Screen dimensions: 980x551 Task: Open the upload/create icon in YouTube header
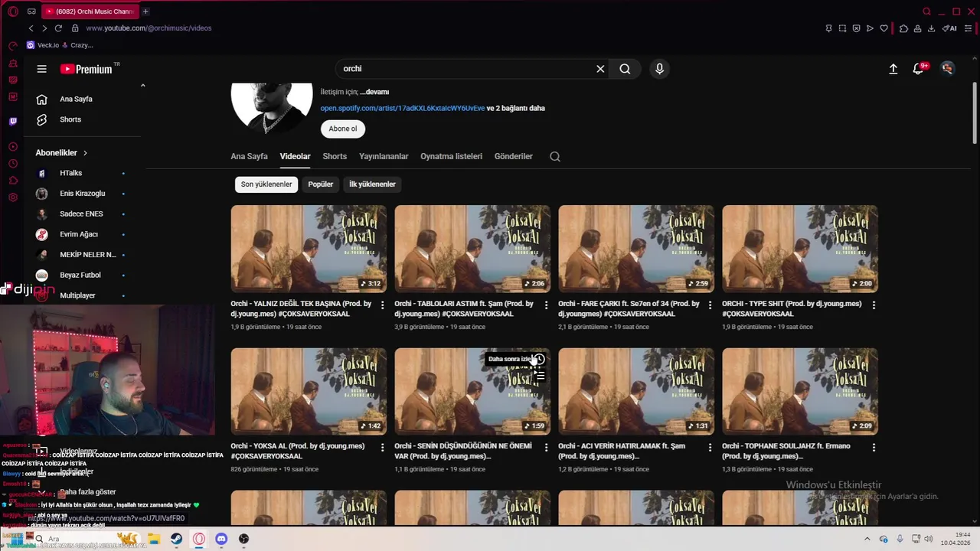893,69
